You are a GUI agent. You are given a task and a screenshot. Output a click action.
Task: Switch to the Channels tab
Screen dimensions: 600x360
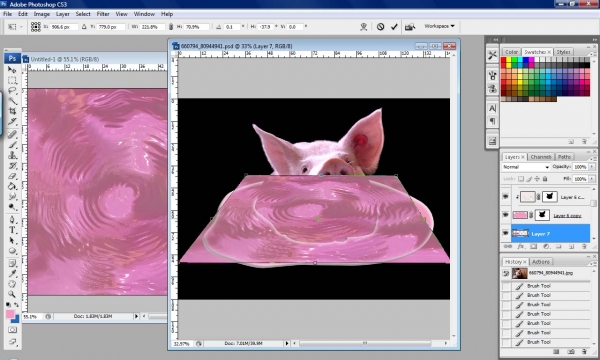[541, 157]
